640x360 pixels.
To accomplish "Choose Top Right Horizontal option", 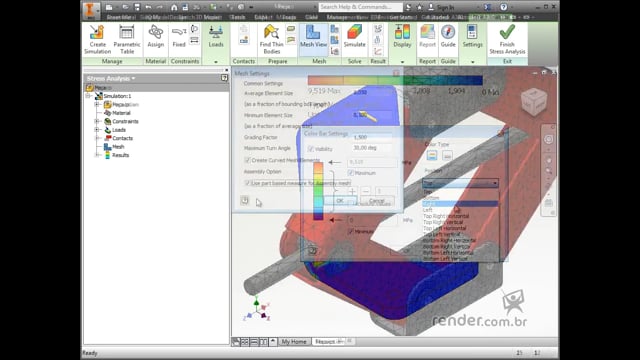I will point(460,216).
